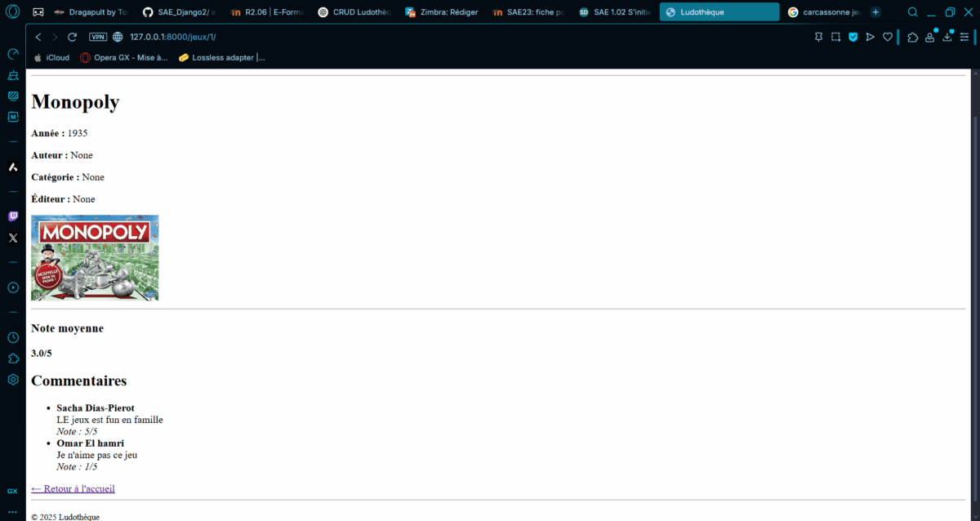Open the easy setup sliders menu
This screenshot has height=521, width=980.
point(964,37)
